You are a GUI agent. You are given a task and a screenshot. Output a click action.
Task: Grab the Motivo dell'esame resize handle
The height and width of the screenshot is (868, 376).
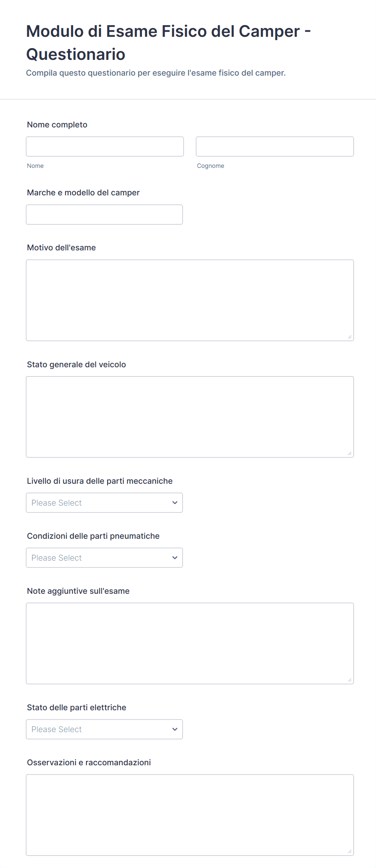[x=350, y=337]
